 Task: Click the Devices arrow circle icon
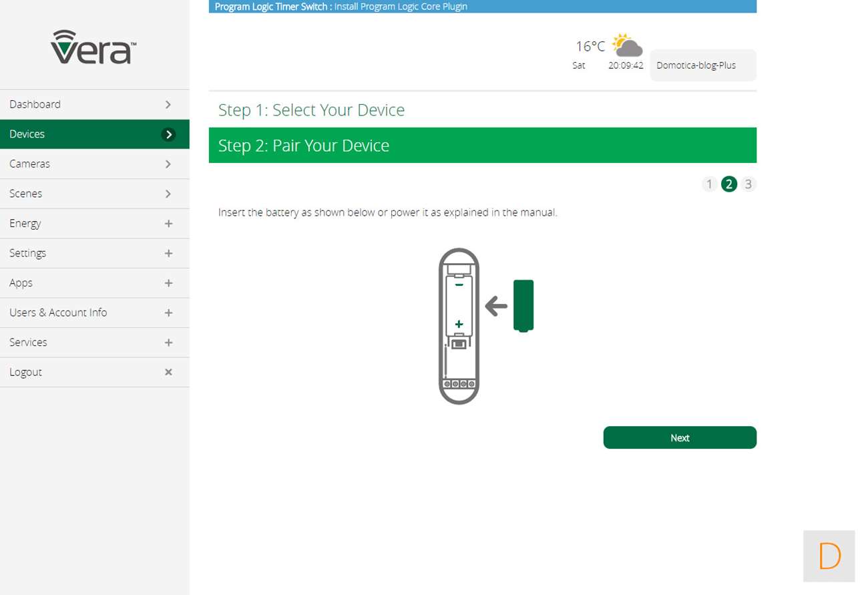click(x=168, y=134)
